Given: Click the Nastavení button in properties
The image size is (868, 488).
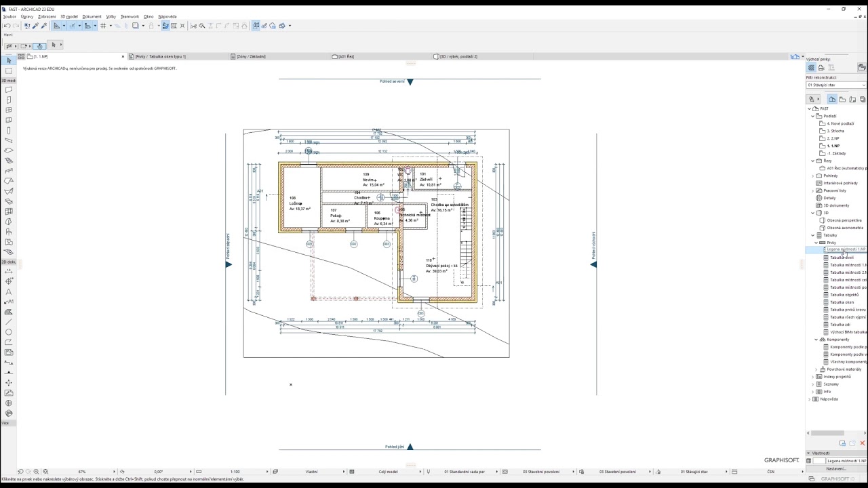Looking at the screenshot, I should tap(836, 468).
